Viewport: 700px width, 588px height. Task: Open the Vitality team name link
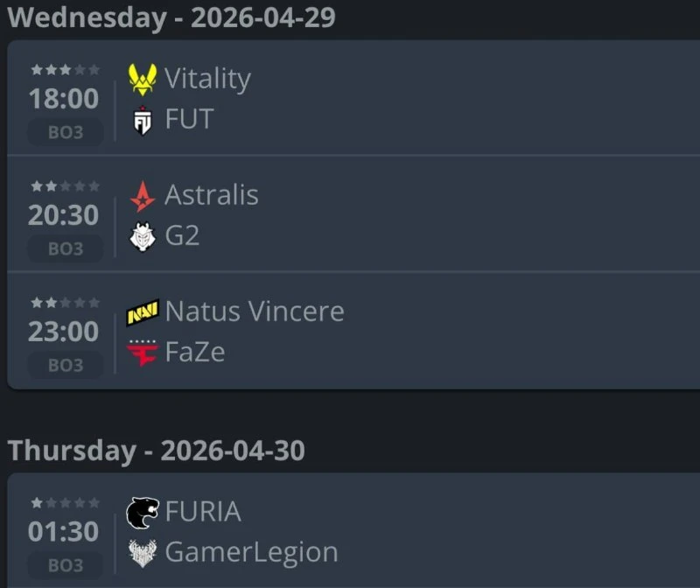tap(207, 79)
